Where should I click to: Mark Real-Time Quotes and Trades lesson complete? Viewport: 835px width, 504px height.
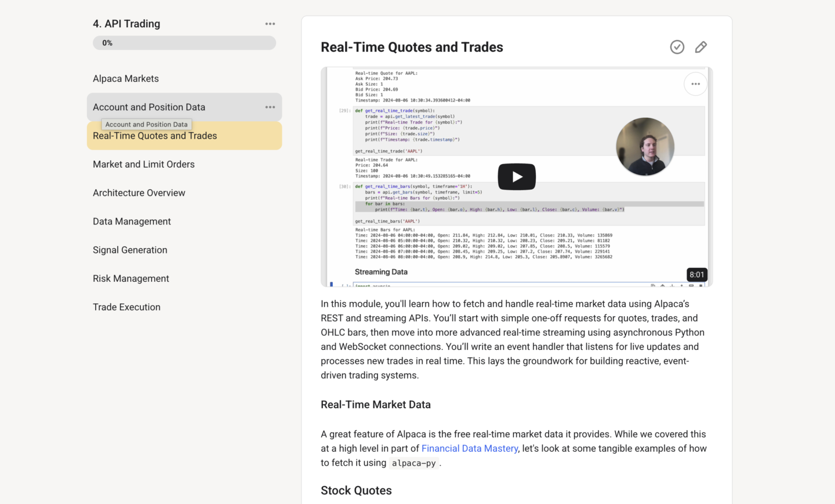pyautogui.click(x=677, y=47)
